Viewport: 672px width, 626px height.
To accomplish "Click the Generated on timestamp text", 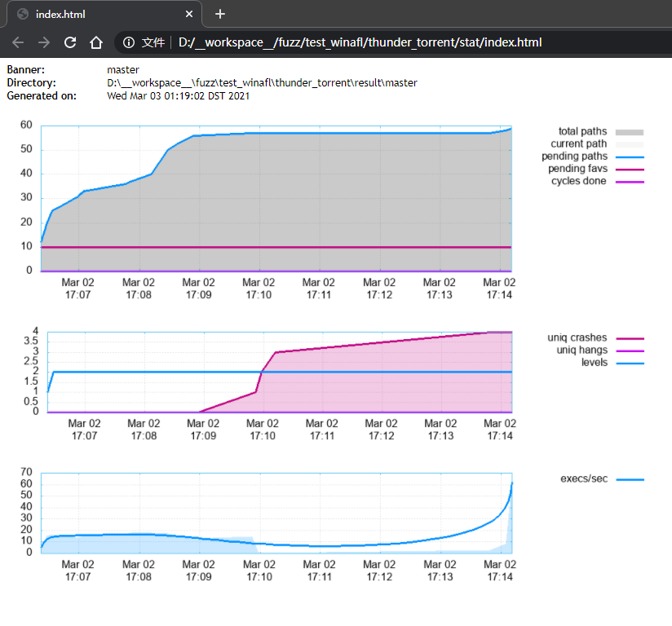I will [178, 95].
